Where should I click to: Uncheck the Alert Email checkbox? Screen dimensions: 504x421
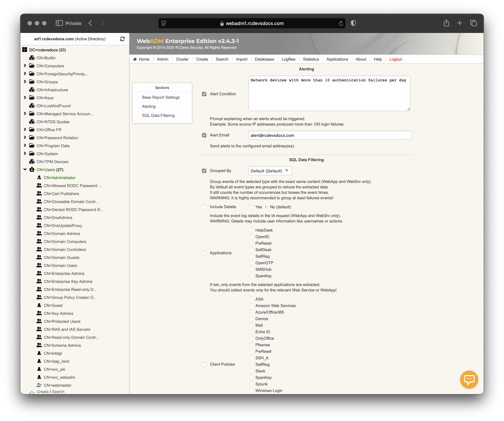click(x=204, y=135)
